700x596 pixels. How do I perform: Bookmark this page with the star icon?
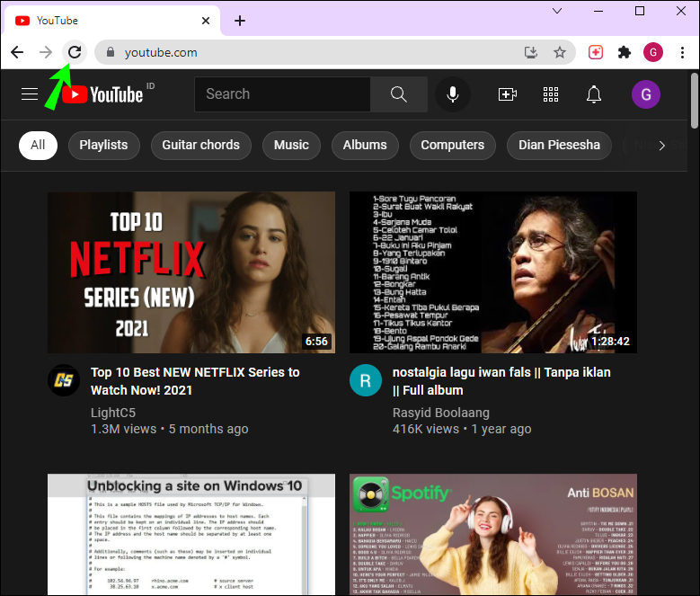[560, 52]
